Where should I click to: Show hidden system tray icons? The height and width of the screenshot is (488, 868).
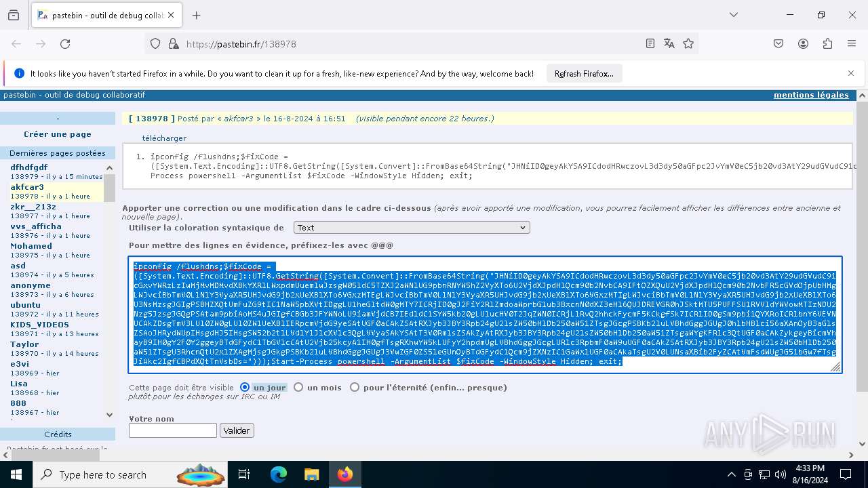click(731, 474)
